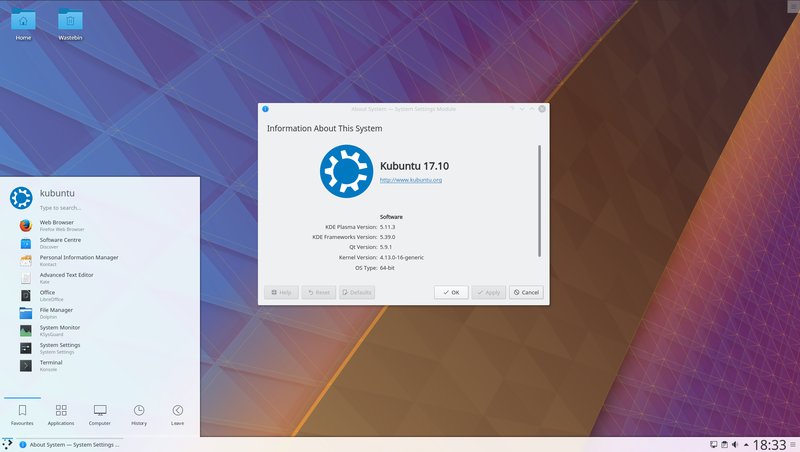Image resolution: width=800 pixels, height=452 pixels.
Task: Click OK in About System dialog
Action: click(451, 292)
